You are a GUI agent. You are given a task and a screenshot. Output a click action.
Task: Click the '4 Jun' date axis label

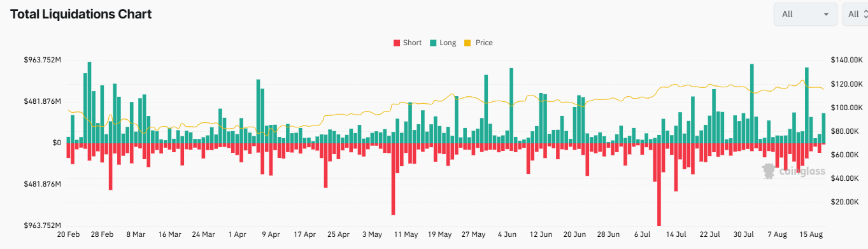pos(508,234)
